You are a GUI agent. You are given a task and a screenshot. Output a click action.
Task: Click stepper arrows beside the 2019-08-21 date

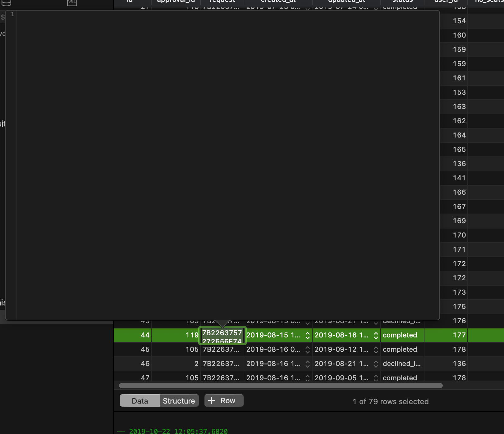(376, 364)
